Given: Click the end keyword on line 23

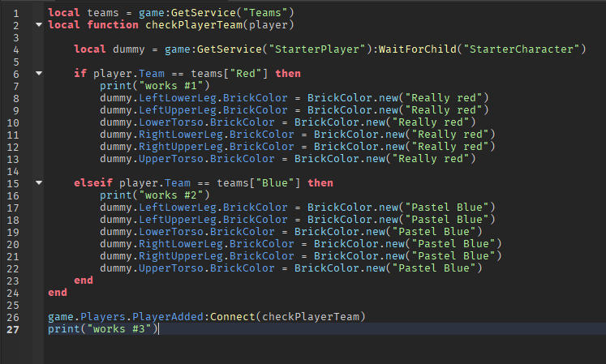Looking at the screenshot, I should tap(84, 280).
